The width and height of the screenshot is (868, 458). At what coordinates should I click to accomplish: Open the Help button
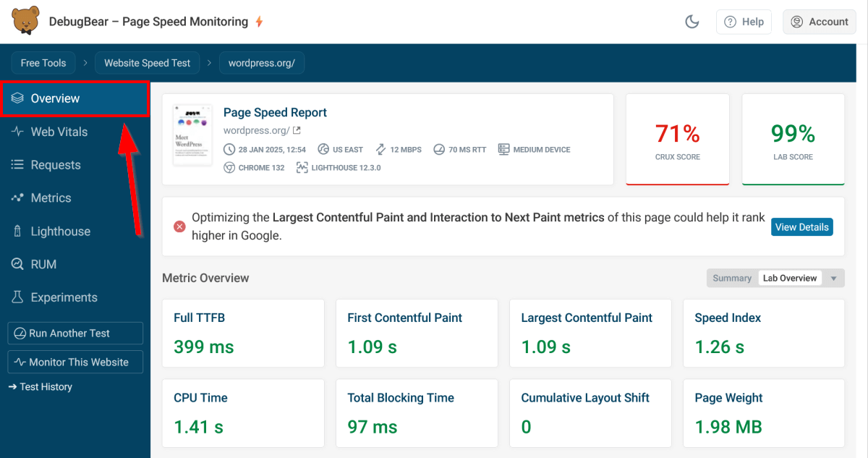coord(744,22)
